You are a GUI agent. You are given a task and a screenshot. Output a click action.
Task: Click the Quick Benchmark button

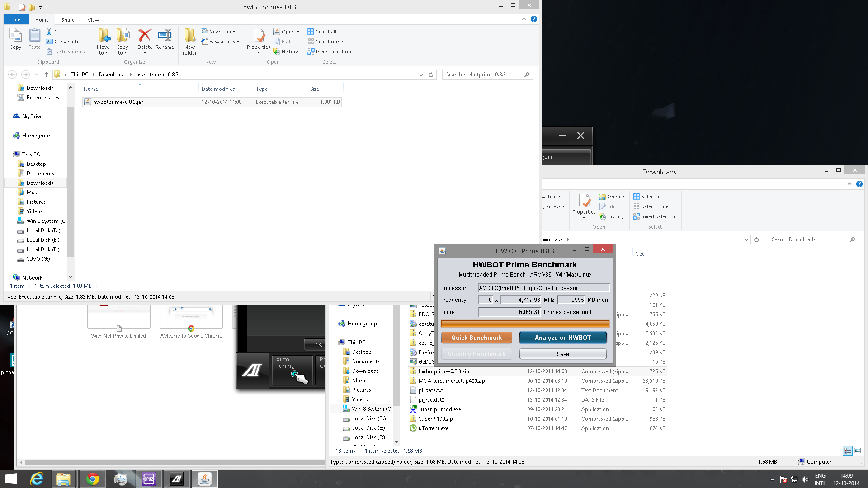coord(476,338)
